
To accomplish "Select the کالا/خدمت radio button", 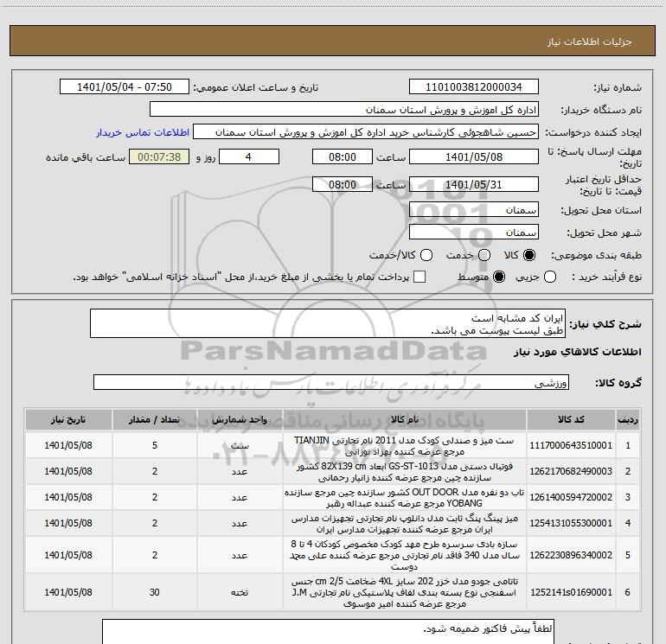I will point(426,255).
